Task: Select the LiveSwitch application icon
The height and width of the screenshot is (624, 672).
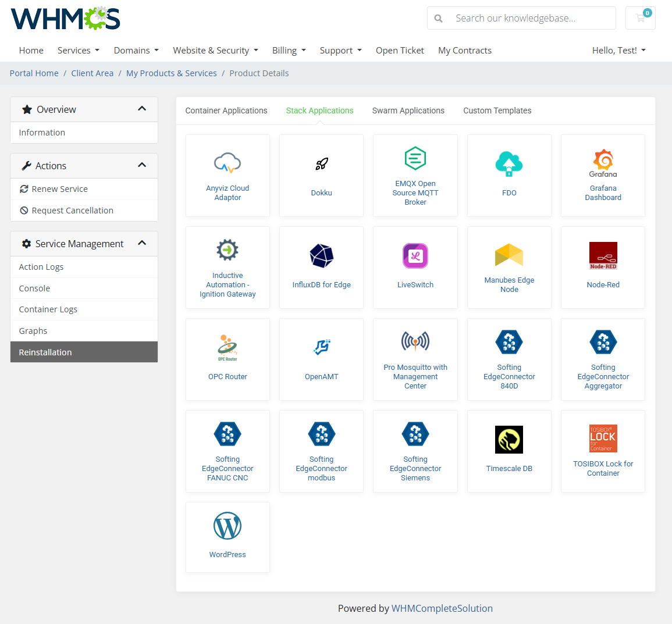Action: click(415, 255)
